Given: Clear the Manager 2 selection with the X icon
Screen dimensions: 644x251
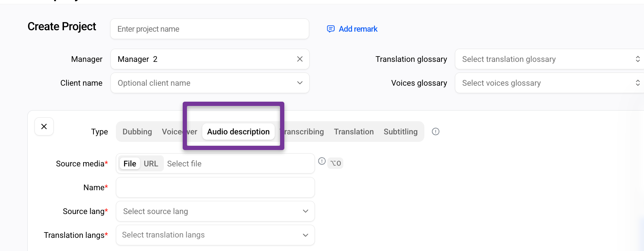Looking at the screenshot, I should click(x=300, y=59).
